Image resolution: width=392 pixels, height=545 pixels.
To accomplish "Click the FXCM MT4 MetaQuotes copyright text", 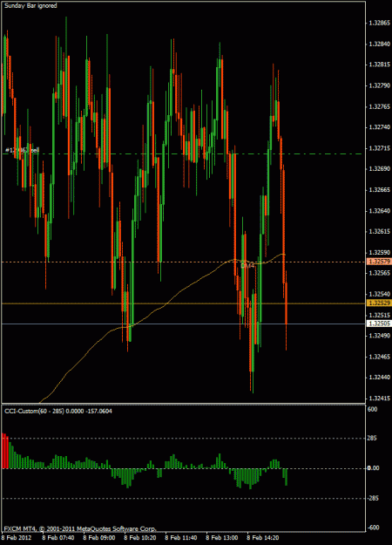I will [x=80, y=529].
